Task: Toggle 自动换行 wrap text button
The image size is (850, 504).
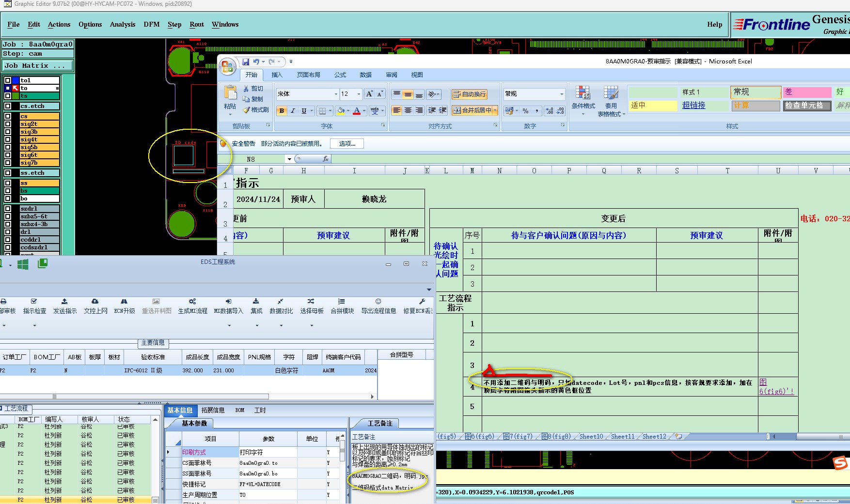Action: 469,94
